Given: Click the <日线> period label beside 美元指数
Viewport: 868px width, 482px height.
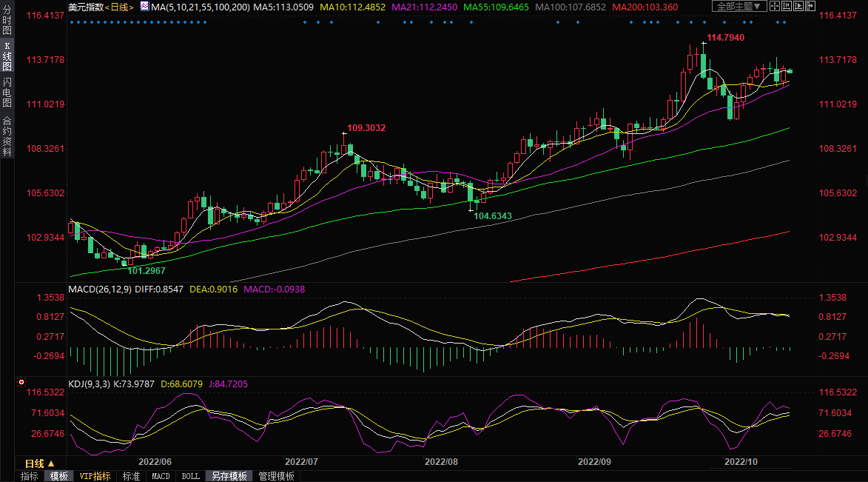Looking at the screenshot, I should point(118,7).
